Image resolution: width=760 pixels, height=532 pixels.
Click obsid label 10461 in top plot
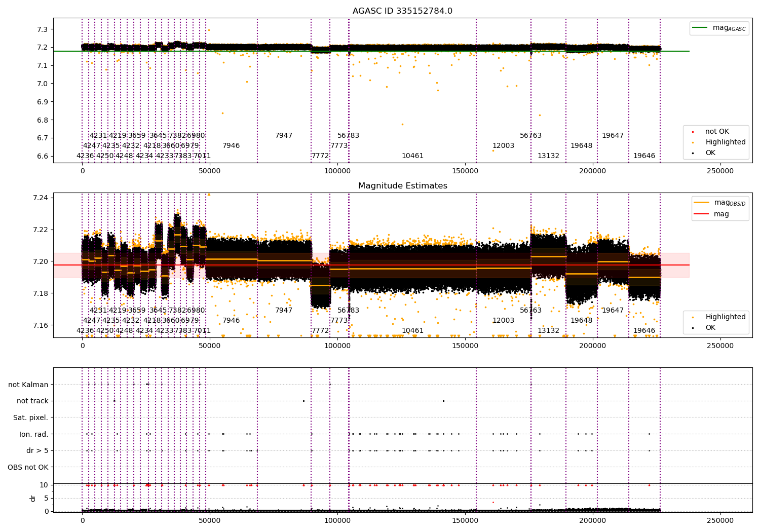click(412, 156)
